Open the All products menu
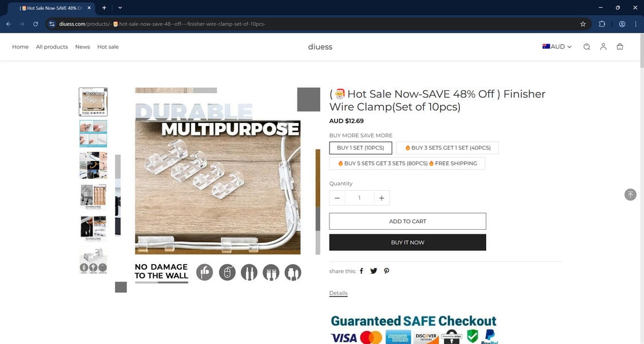The image size is (644, 344). tap(51, 47)
